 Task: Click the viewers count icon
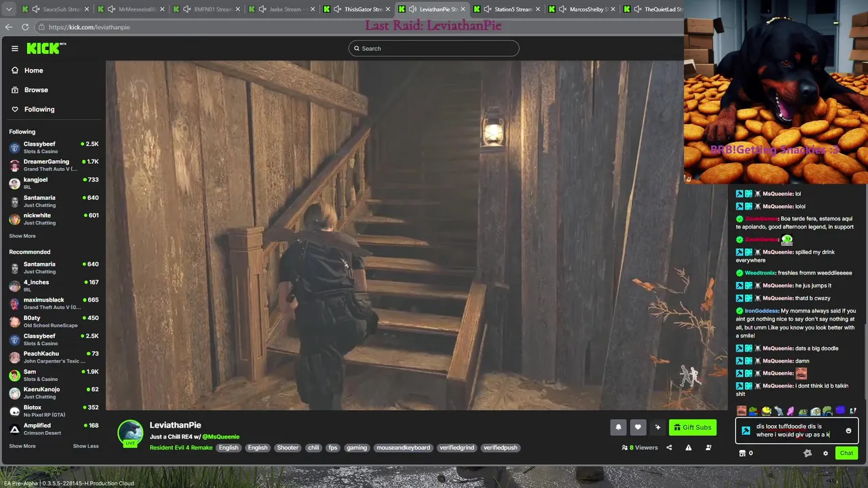click(x=625, y=447)
